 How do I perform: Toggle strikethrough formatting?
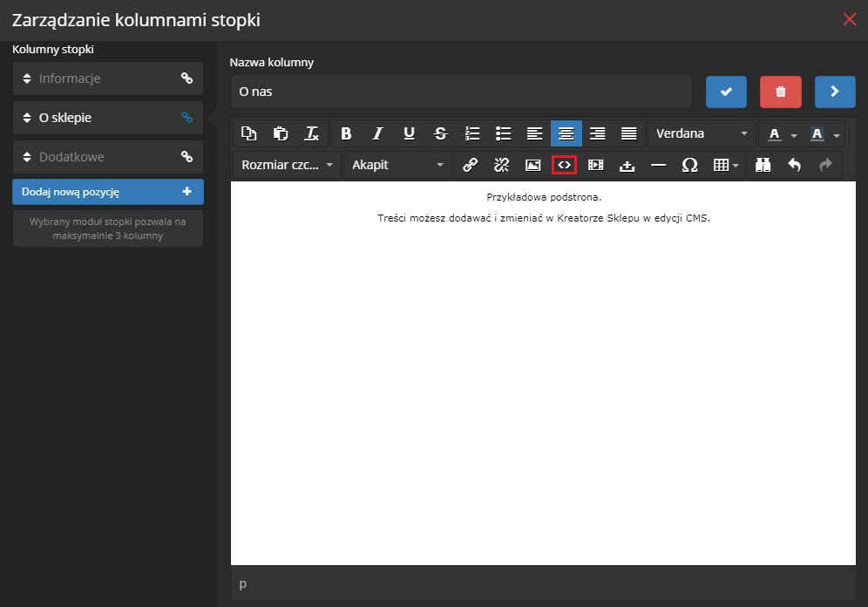(441, 133)
